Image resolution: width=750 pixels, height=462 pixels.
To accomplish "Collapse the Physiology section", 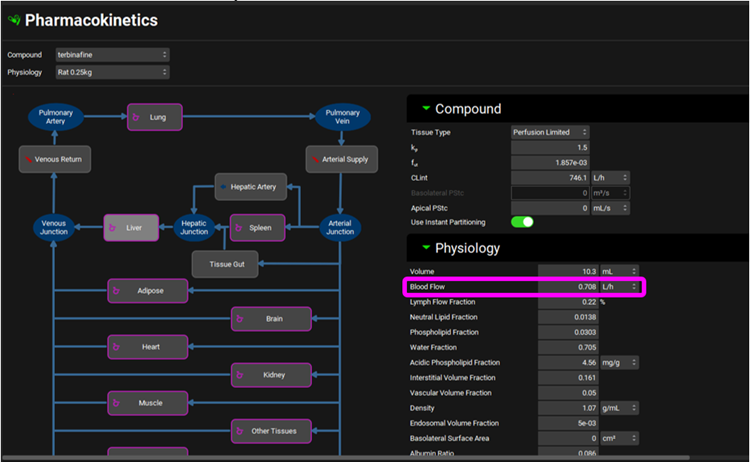I will pyautogui.click(x=426, y=248).
